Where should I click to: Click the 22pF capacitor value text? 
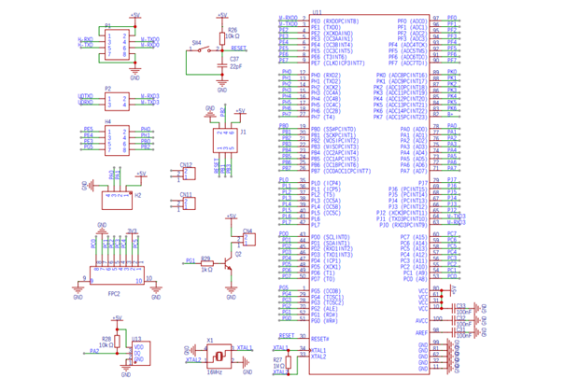point(235,66)
